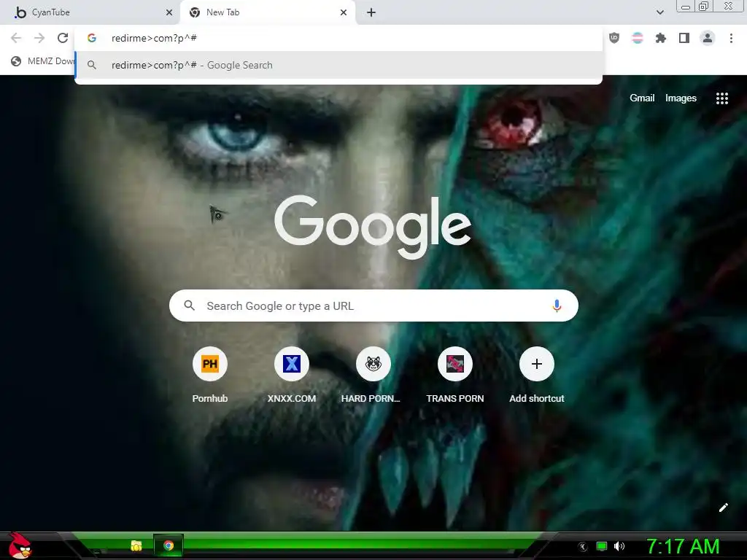The image size is (747, 560).
Task: Open Chrome's three-dot menu
Action: coord(731,38)
